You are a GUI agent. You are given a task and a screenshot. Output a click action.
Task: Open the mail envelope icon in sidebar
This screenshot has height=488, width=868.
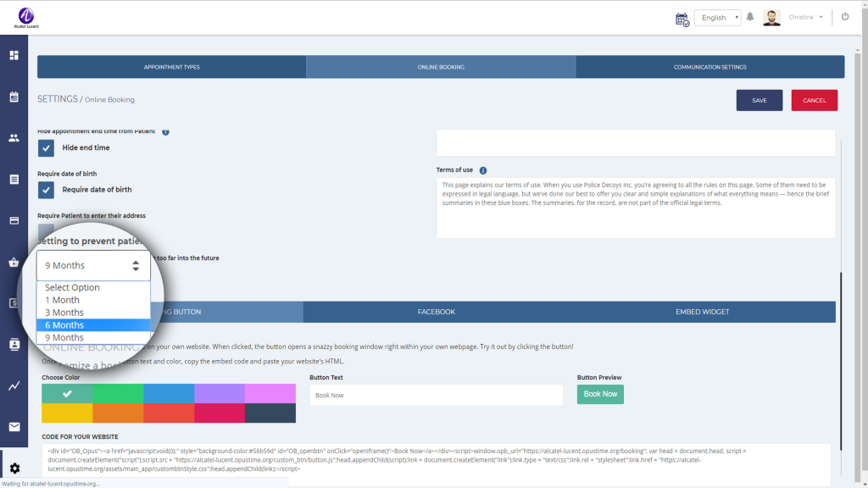click(14, 427)
